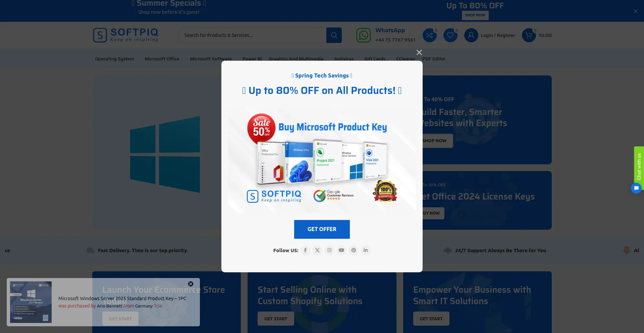Focus the Search for Products & Services field
The height and width of the screenshot is (333, 644).
tap(253, 35)
